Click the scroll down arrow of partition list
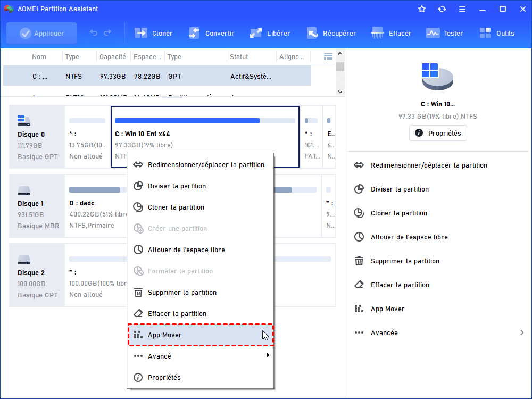Screen dimensions: 532x399 (x=340, y=92)
